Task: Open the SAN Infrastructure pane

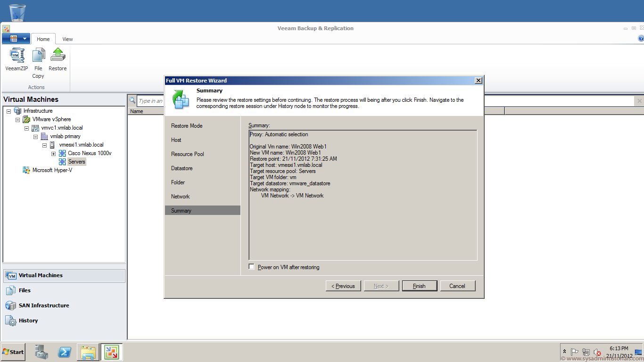Action: point(43,305)
